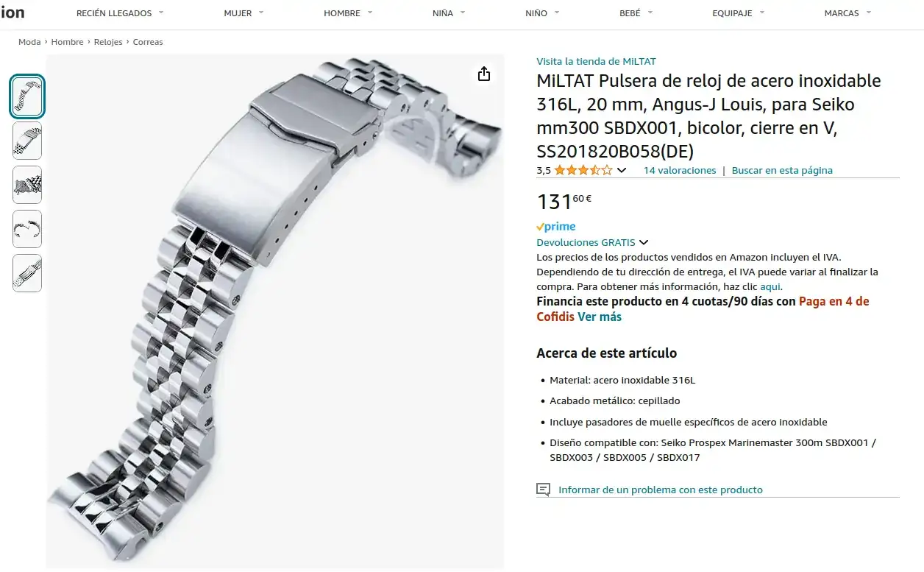Click Buscar en esta página
The width and height of the screenshot is (924, 572).
coord(782,170)
